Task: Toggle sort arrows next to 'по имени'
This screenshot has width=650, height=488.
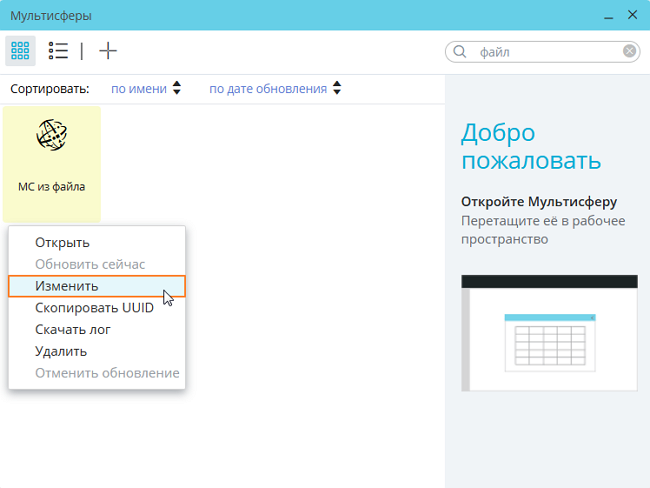Action: (177, 88)
